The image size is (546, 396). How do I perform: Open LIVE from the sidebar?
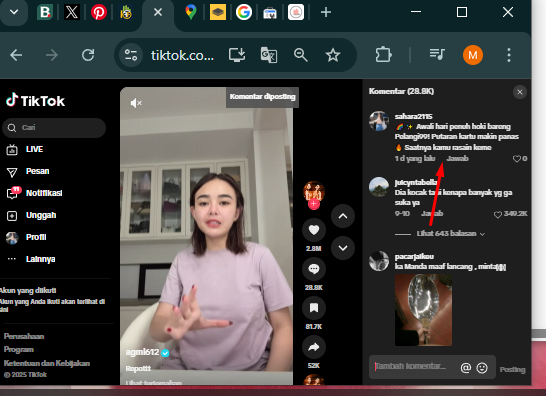coord(25,149)
